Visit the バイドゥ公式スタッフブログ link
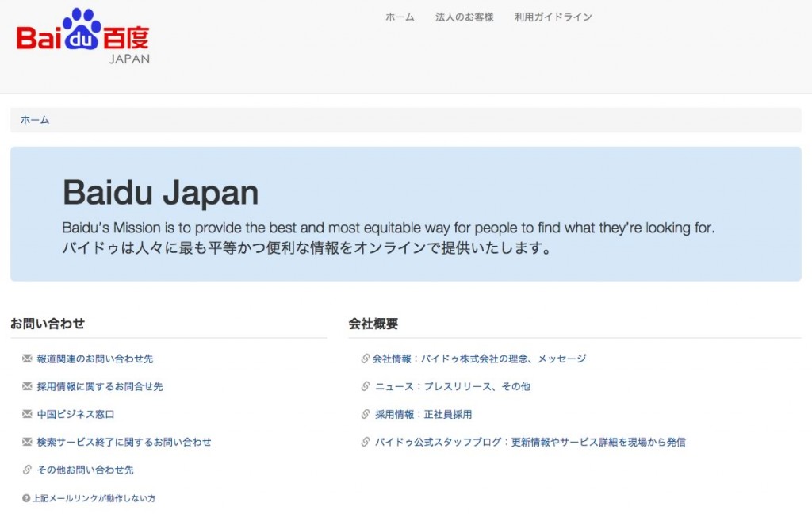The height and width of the screenshot is (514, 812). pos(530,442)
